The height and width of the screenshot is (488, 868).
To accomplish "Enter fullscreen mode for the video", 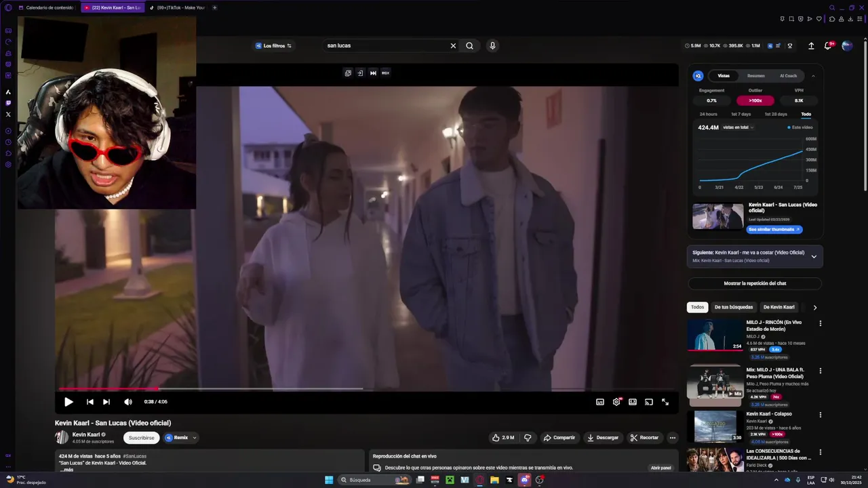I will (665, 402).
